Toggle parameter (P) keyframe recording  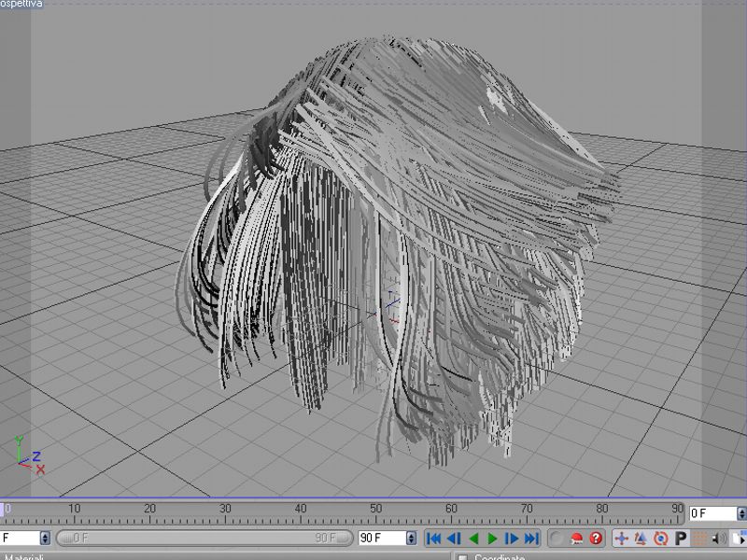coord(681,539)
